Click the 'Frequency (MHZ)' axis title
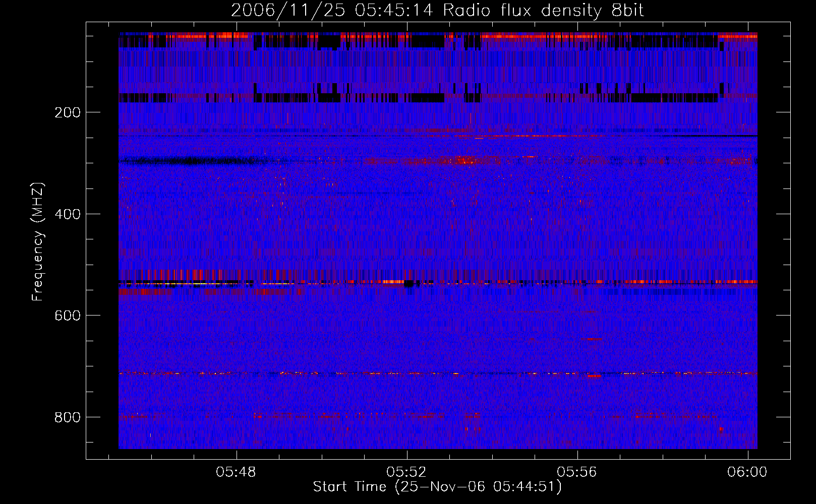This screenshot has width=816, height=504. pos(38,241)
